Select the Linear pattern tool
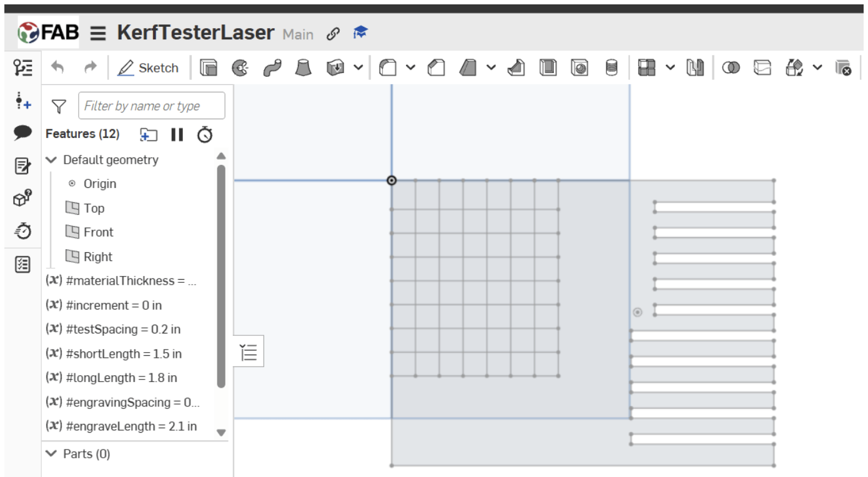Image resolution: width=868 pixels, height=477 pixels. click(647, 67)
